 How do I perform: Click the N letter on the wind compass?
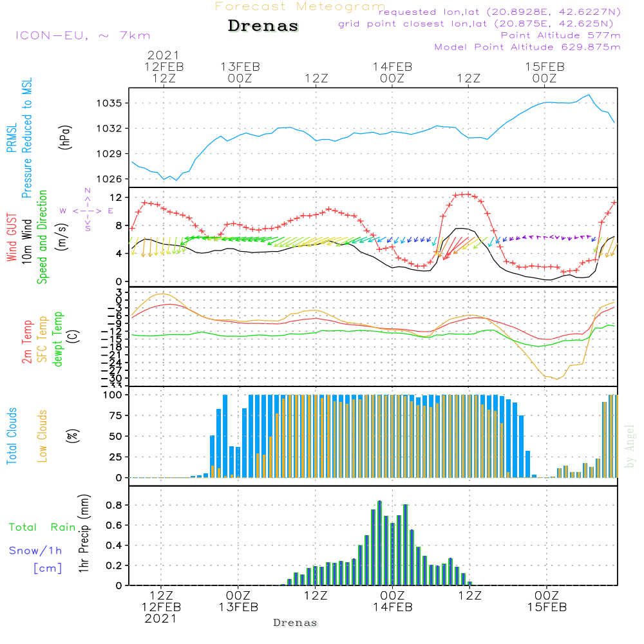coord(88,191)
